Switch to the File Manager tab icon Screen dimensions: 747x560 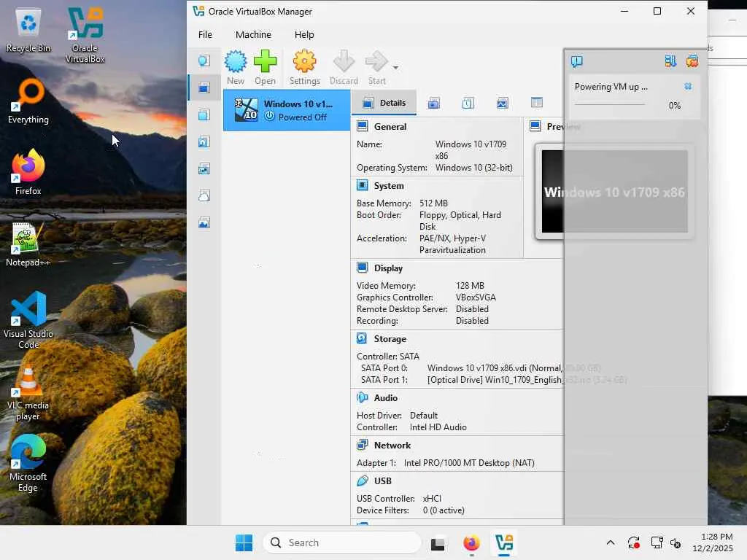click(x=536, y=103)
